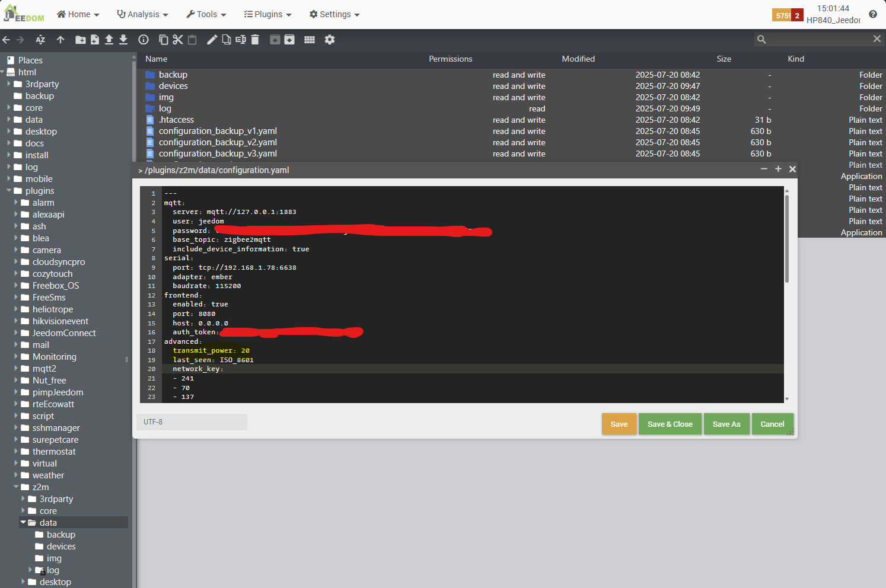The width and height of the screenshot is (886, 588).
Task: Click the Save & Close button
Action: click(670, 424)
